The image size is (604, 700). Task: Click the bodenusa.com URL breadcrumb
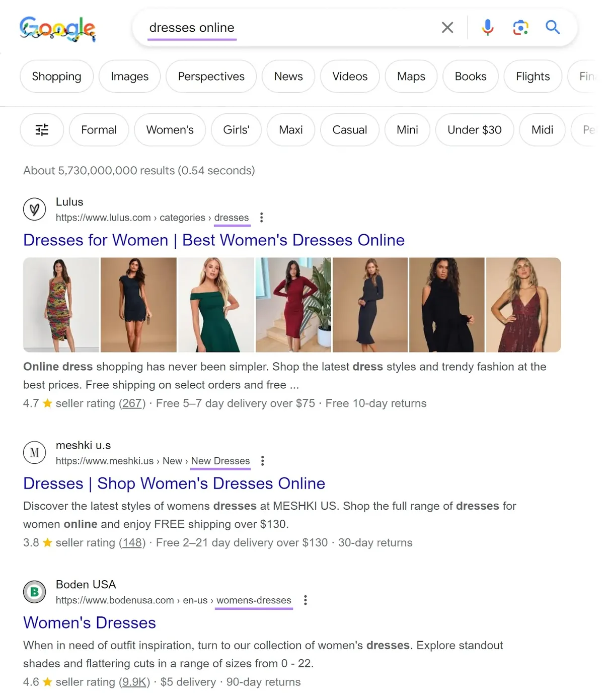point(173,600)
